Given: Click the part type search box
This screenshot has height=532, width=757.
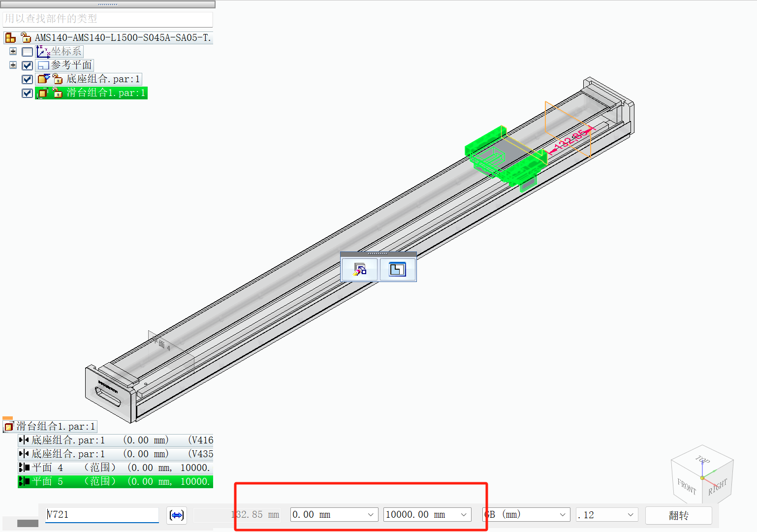Looking at the screenshot, I should [x=108, y=19].
